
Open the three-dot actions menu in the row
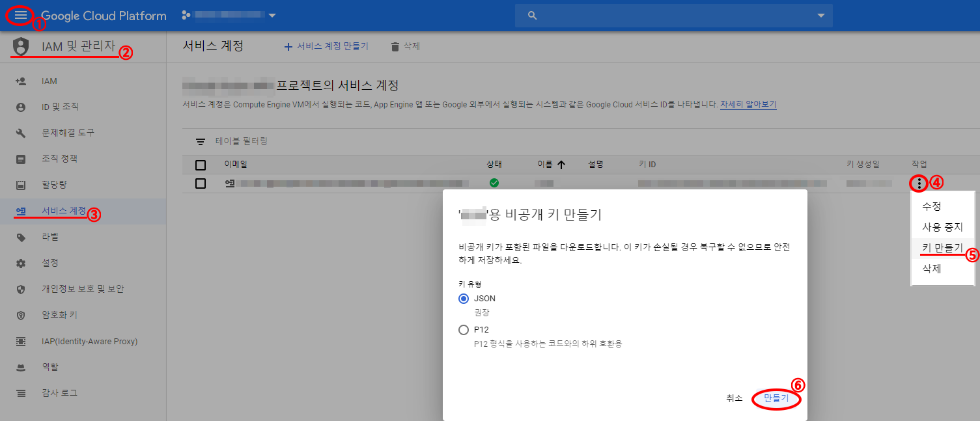click(x=919, y=183)
